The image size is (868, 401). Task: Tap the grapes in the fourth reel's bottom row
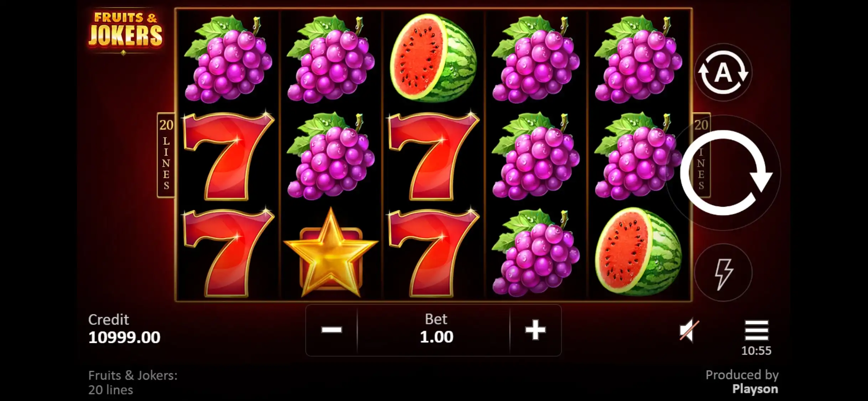point(536,252)
